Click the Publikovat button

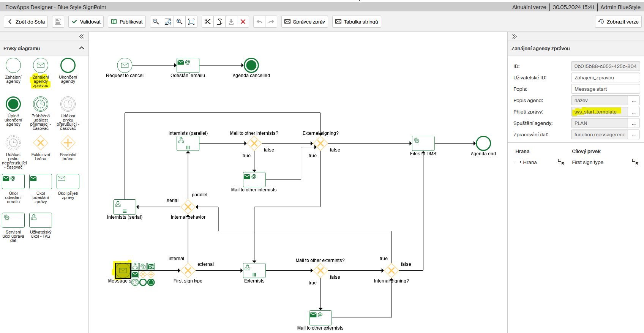(127, 22)
